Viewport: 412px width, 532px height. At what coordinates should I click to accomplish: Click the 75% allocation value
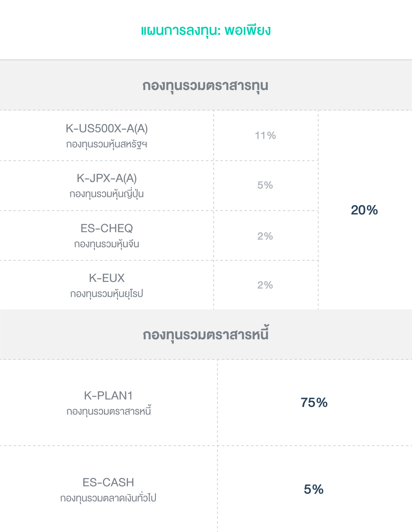pyautogui.click(x=314, y=403)
